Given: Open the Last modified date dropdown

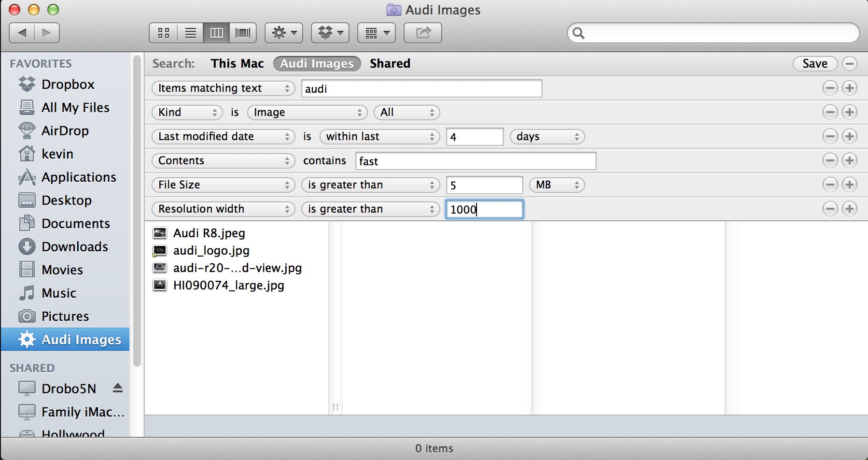Looking at the screenshot, I should point(223,136).
